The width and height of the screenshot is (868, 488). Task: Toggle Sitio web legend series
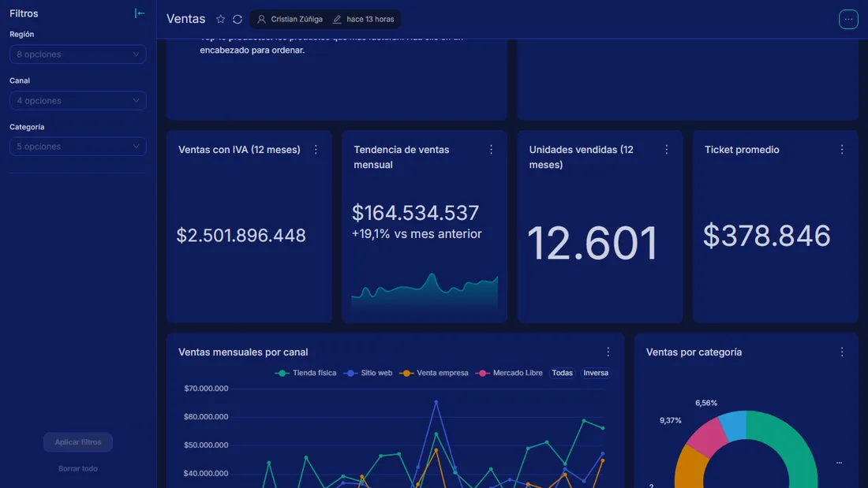point(369,373)
